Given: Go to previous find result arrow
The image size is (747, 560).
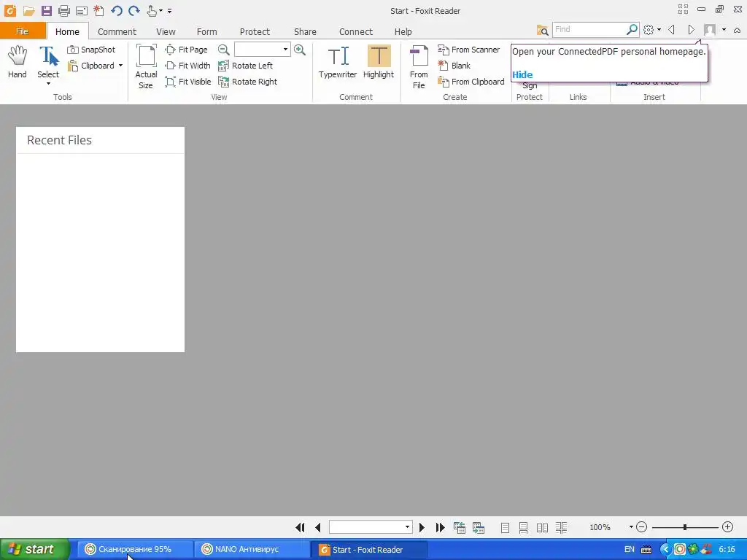Looking at the screenshot, I should click(672, 29).
